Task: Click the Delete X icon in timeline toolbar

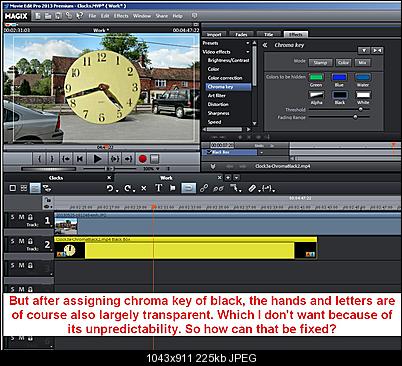Action: [144, 188]
